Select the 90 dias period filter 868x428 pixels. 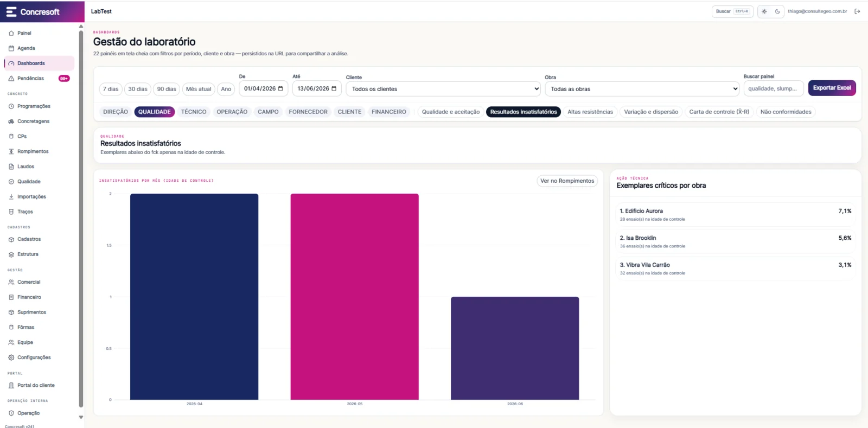click(167, 89)
